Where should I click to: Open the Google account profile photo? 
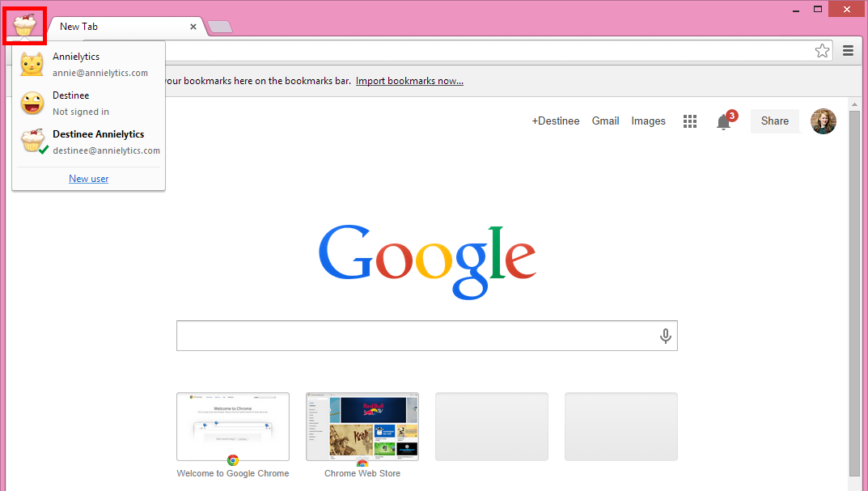click(824, 121)
